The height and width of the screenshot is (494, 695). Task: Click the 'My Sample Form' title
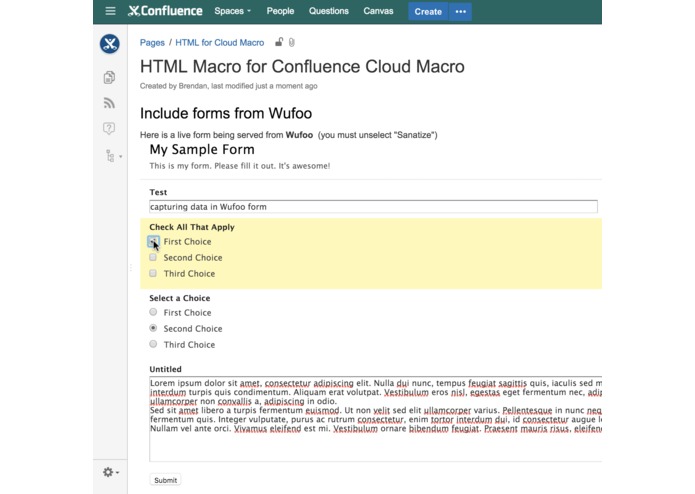pos(202,149)
